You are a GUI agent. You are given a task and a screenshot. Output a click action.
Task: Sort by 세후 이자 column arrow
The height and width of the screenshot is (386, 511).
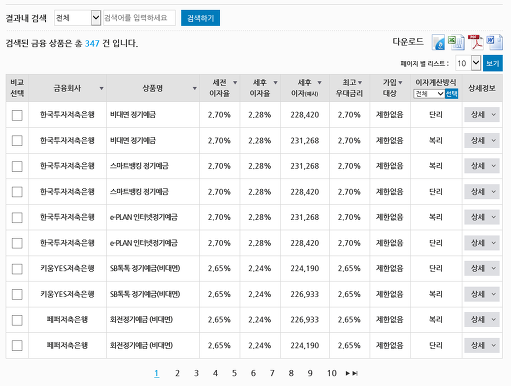click(319, 83)
